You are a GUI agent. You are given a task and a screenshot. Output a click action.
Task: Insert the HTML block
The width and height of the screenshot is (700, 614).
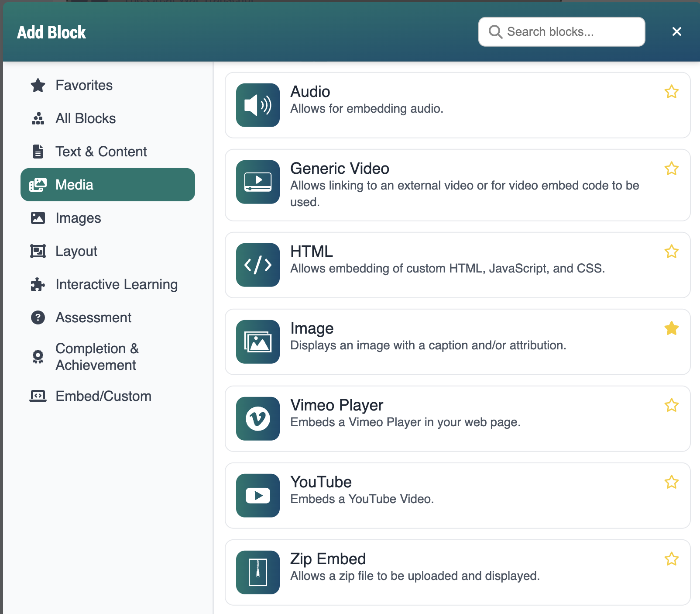(x=458, y=265)
